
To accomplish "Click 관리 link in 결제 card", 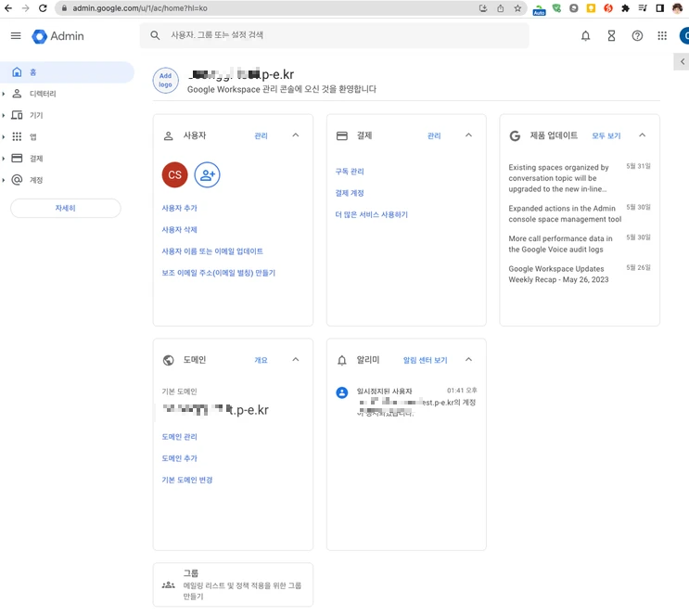I will pos(434,135).
